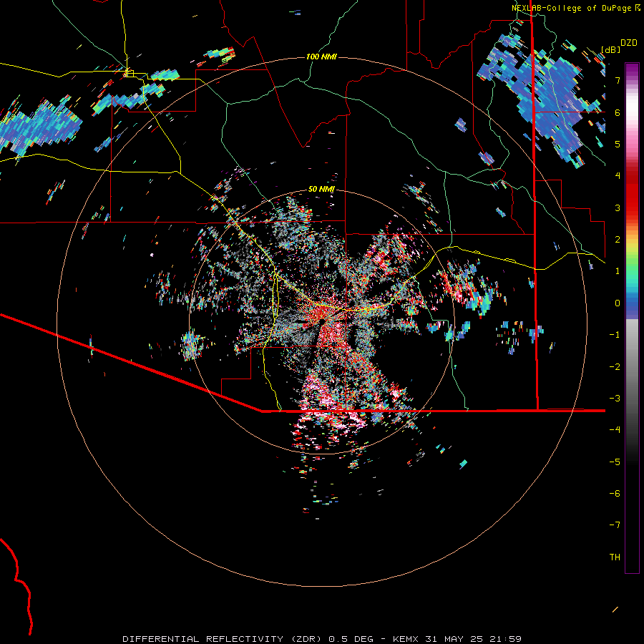
Task: Click the "-2" value on the scale
Action: [615, 367]
